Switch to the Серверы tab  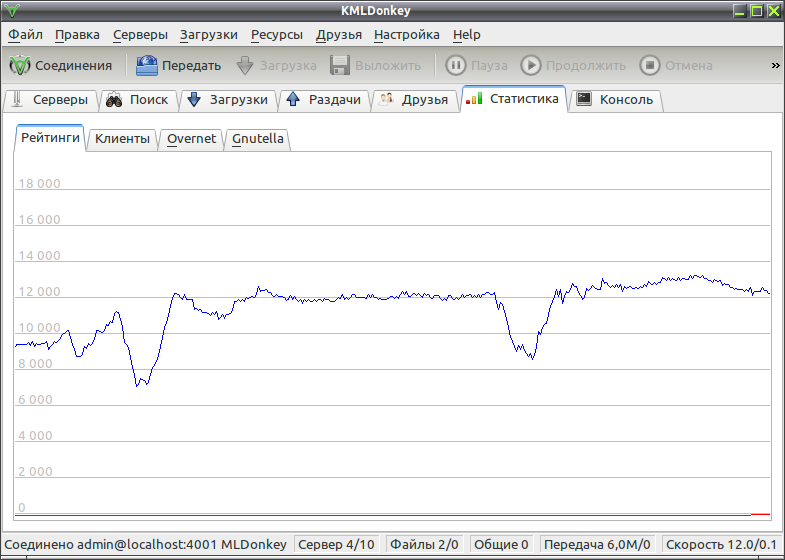[51, 100]
